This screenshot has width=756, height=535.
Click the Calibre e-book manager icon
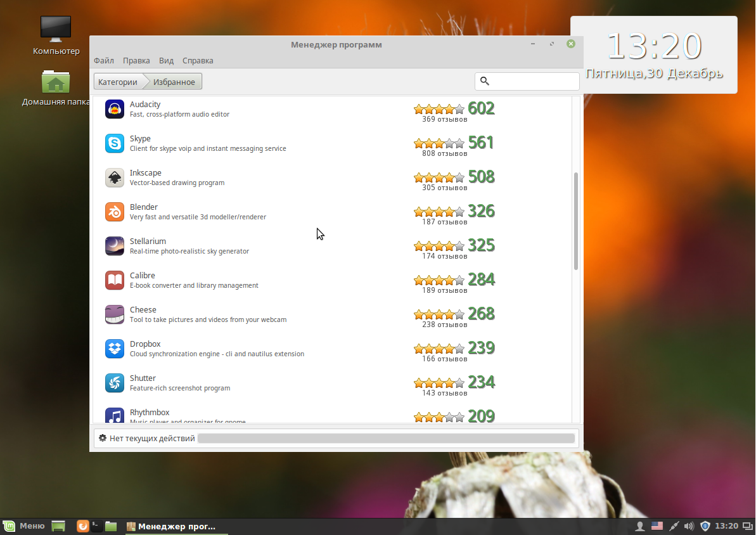point(114,280)
